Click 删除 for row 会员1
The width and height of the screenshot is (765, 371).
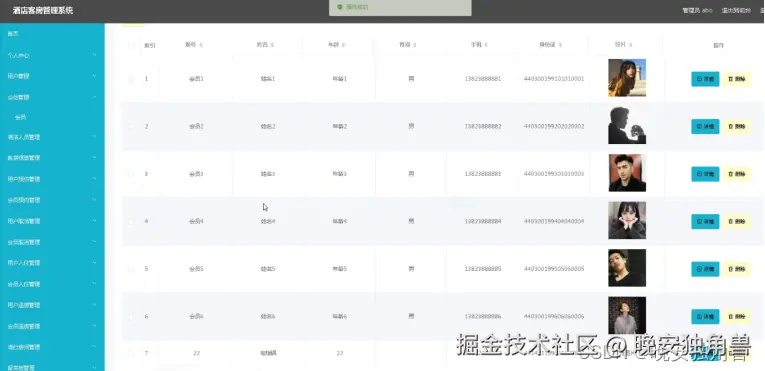(736, 79)
